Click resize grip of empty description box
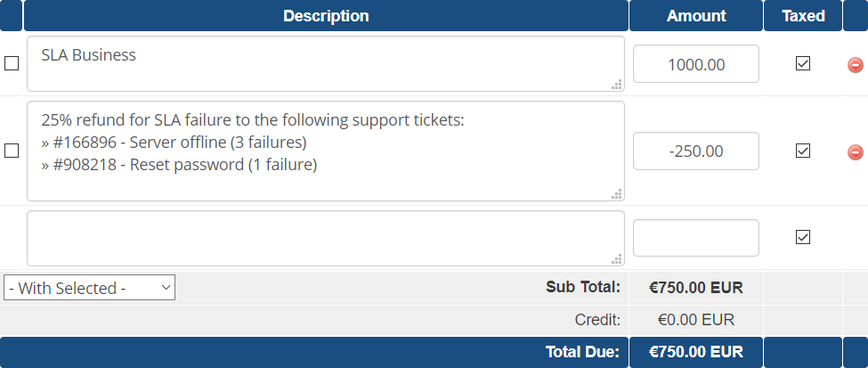This screenshot has width=868, height=368. coord(617,258)
